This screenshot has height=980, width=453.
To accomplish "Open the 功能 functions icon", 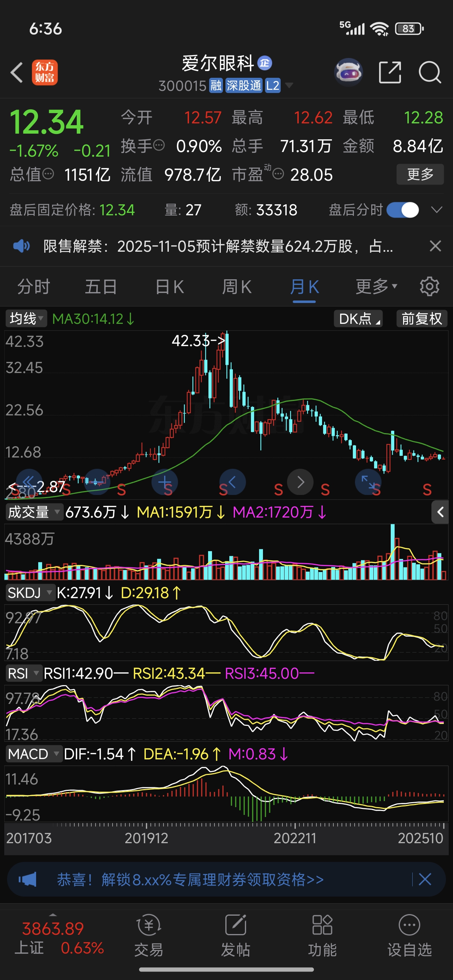I will (x=322, y=936).
